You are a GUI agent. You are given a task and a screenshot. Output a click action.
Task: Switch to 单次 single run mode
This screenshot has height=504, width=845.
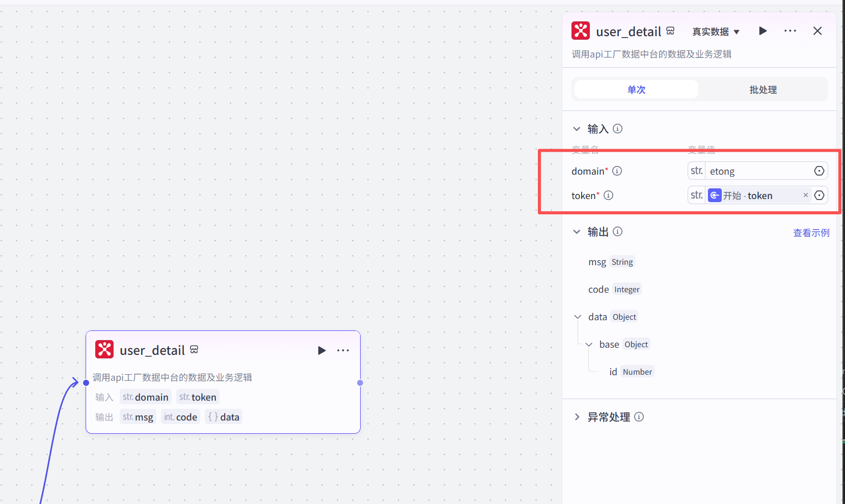tap(636, 90)
